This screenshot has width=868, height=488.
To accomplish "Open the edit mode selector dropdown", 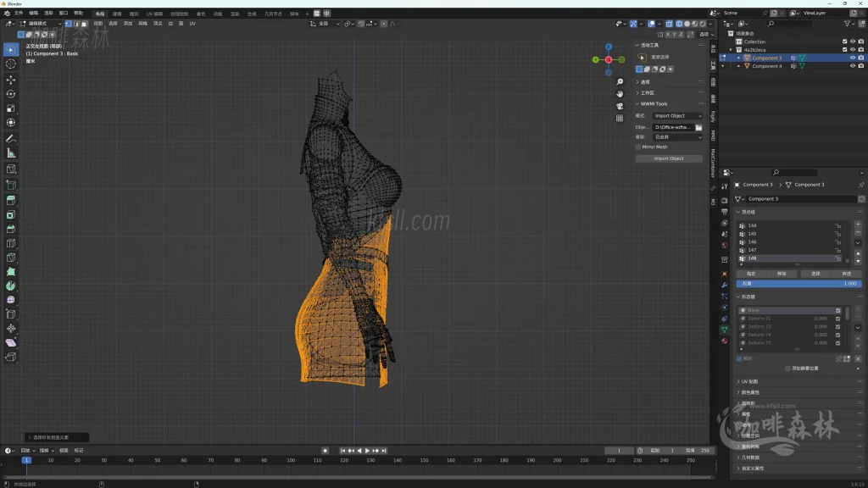I will (41, 24).
